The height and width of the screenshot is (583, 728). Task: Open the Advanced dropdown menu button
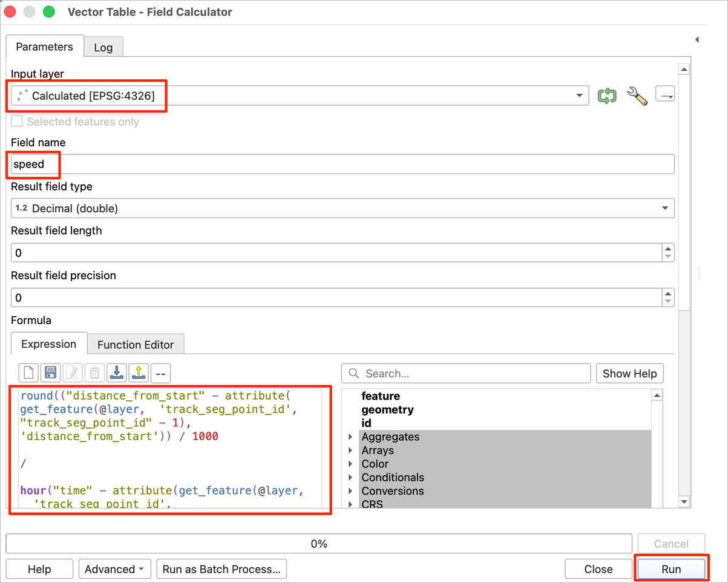point(114,569)
